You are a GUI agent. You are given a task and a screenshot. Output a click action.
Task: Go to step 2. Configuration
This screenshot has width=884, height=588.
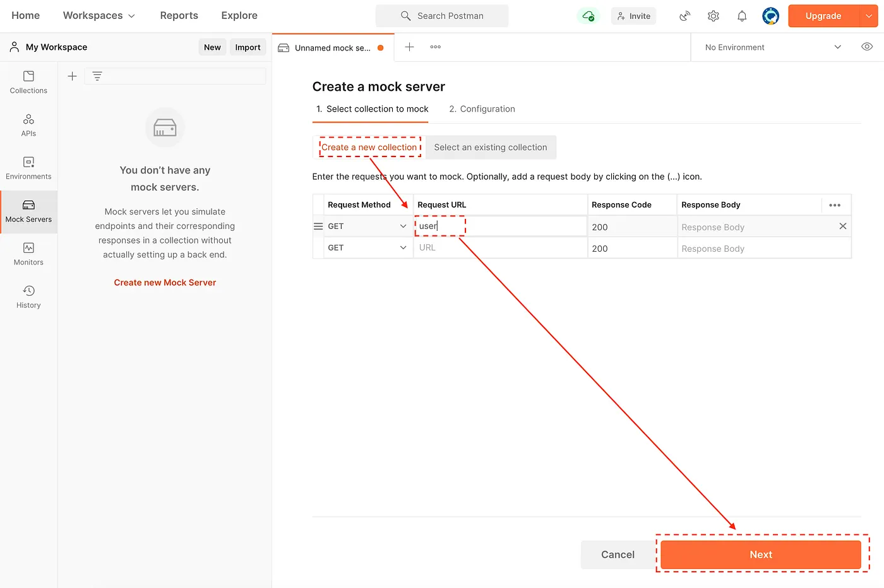[482, 109]
